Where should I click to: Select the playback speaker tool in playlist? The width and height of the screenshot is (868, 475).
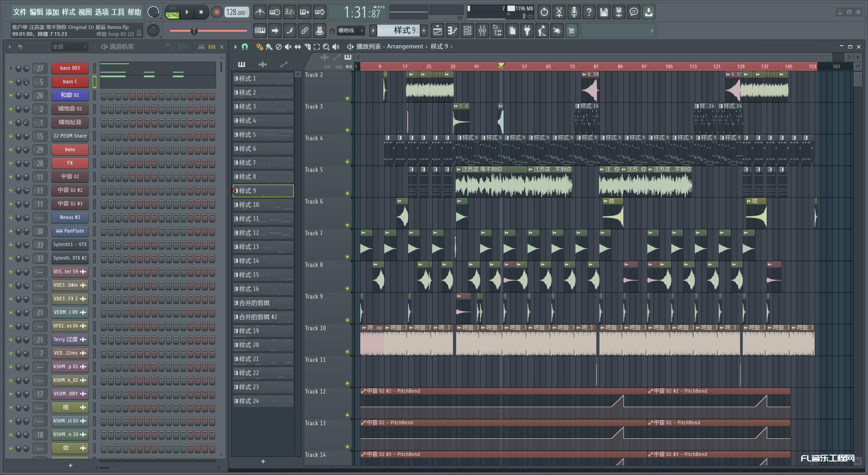click(x=336, y=47)
